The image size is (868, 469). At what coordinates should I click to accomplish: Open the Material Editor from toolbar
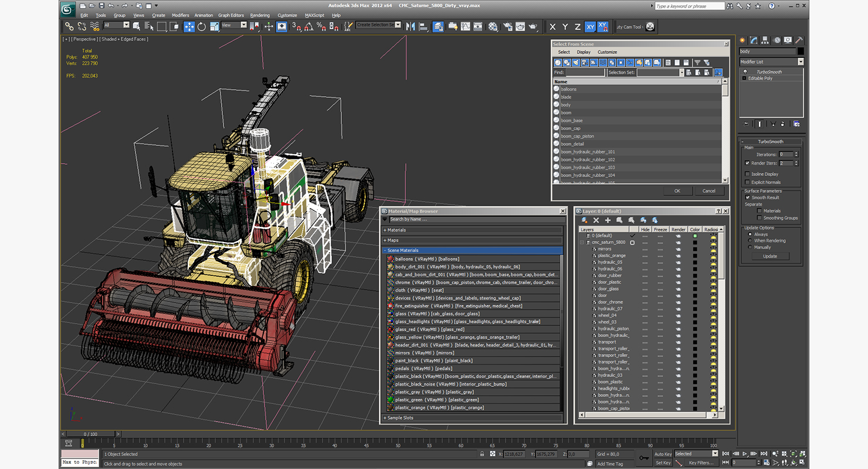493,26
